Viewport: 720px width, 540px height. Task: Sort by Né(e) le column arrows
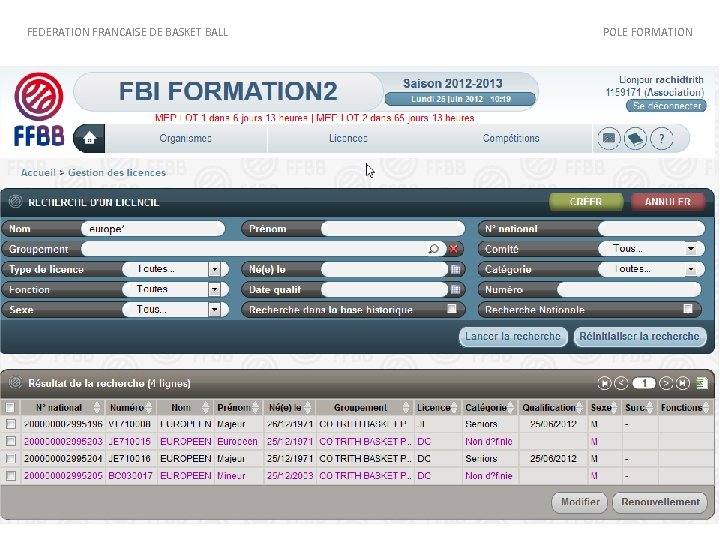[308, 407]
